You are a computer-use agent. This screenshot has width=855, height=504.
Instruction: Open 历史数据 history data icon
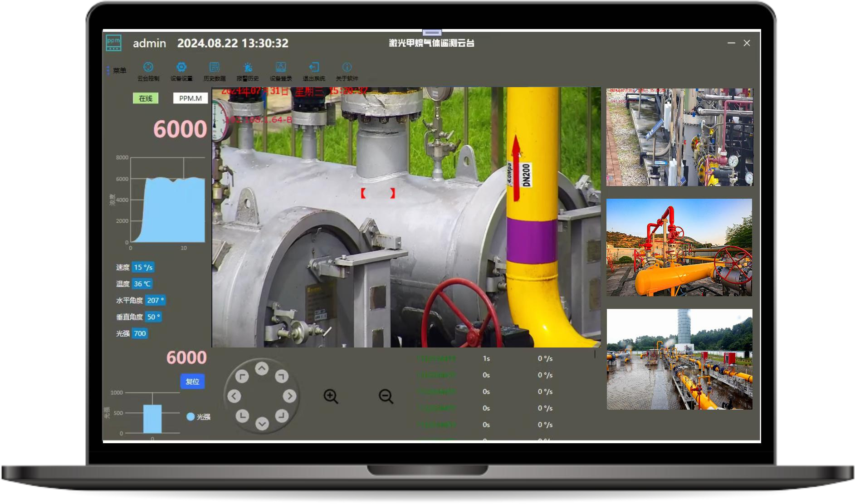(215, 68)
